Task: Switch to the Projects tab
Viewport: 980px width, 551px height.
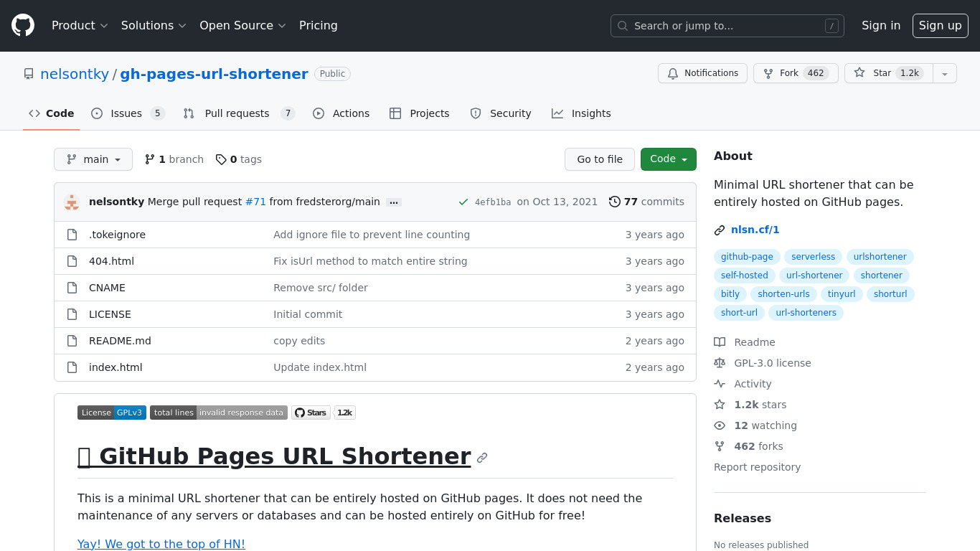Action: tap(420, 113)
